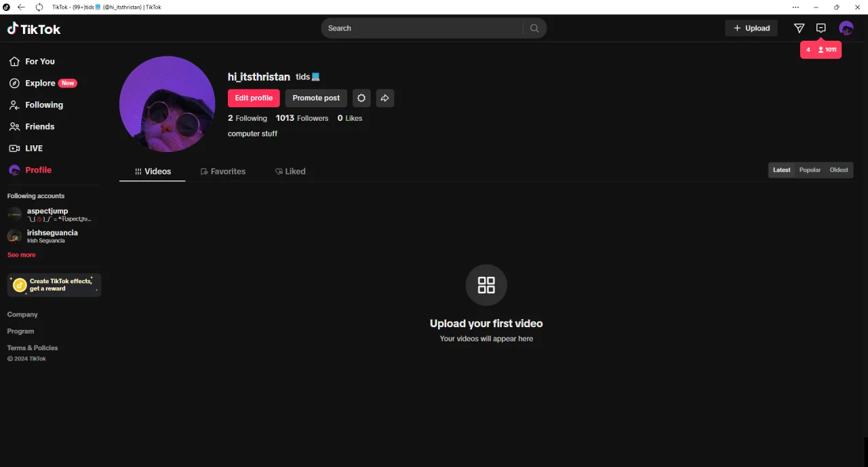Switch to the Liked tab
868x467 pixels.
(290, 171)
